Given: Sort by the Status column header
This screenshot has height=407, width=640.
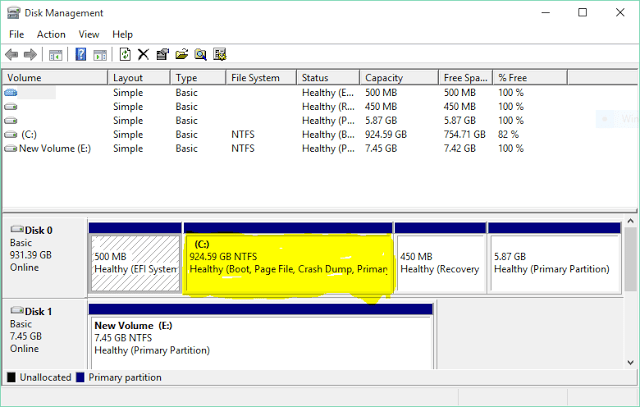Looking at the screenshot, I should 328,78.
